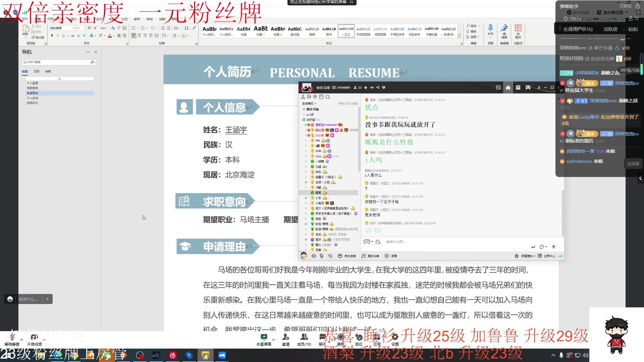Click the microphone icon in QQ voice bar
The height and width of the screenshot is (362, 644).
click(x=321, y=256)
